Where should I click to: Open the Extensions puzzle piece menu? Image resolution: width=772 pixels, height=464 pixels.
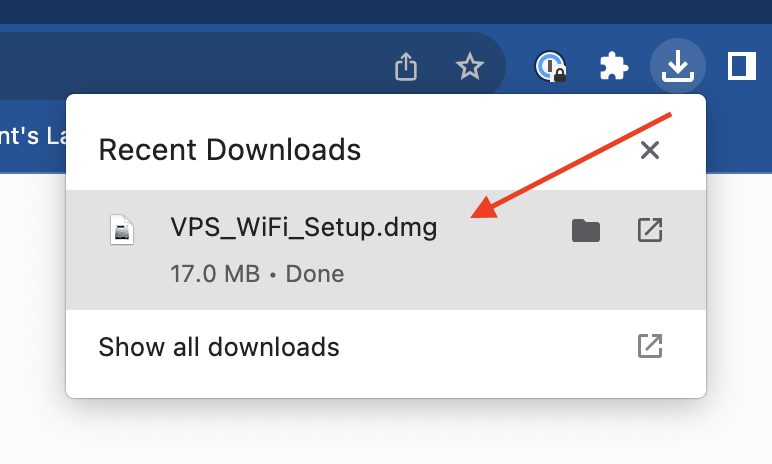tap(613, 66)
